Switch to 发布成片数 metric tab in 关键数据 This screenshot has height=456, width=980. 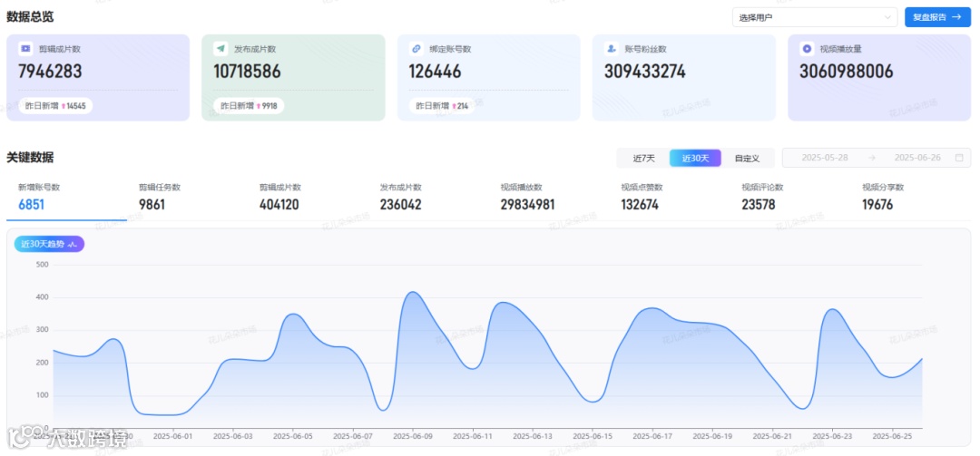point(428,197)
